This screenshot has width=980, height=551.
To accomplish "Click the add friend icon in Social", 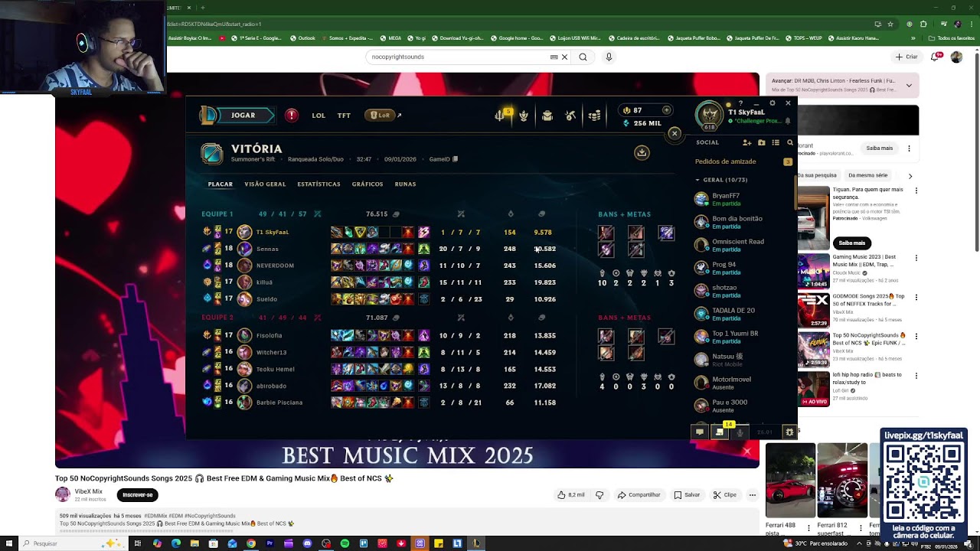I will pos(746,142).
